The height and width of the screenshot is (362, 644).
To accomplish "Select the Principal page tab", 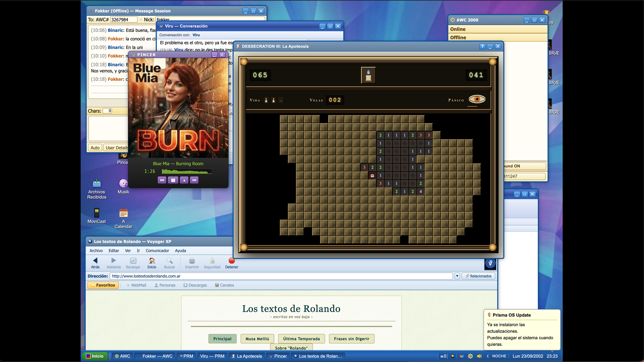I will (222, 339).
